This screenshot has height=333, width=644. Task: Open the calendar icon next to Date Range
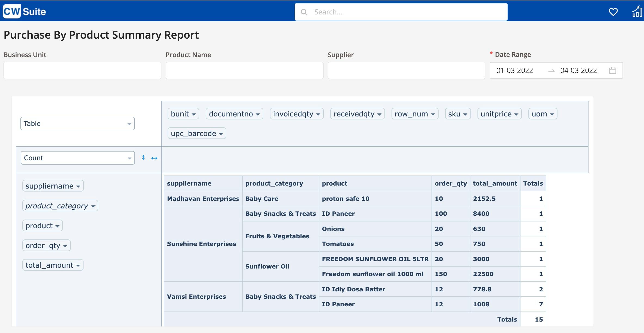pyautogui.click(x=613, y=70)
